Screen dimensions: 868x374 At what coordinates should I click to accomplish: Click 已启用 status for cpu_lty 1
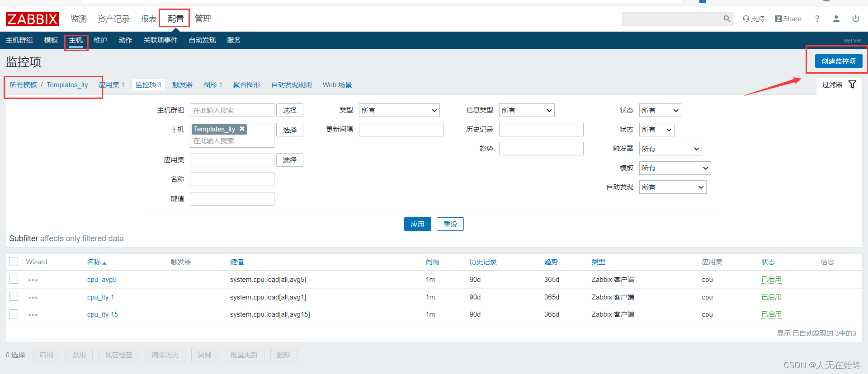(x=771, y=297)
